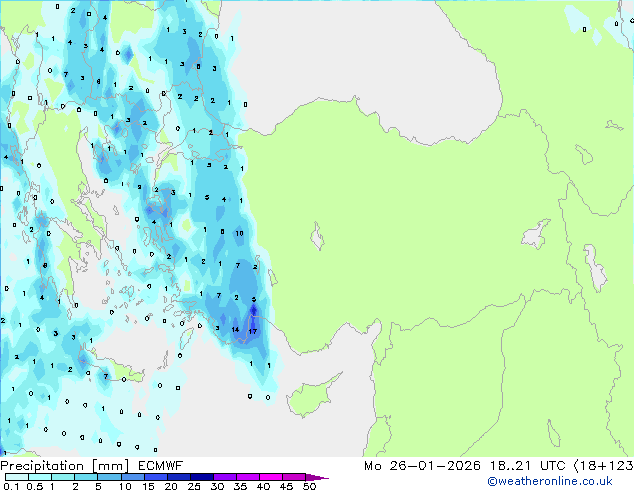
Task: Select the 40–45 mm magenta legend swatch
Action: click(271, 477)
